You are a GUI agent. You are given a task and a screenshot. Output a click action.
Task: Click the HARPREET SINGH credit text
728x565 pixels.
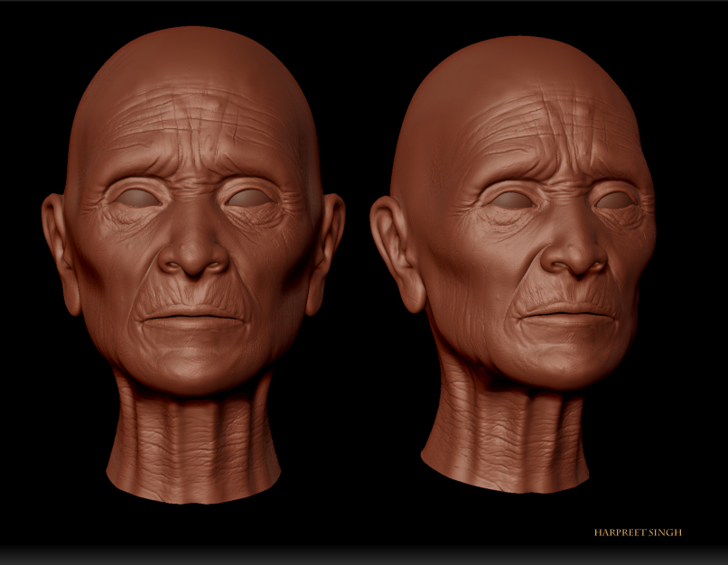[638, 533]
